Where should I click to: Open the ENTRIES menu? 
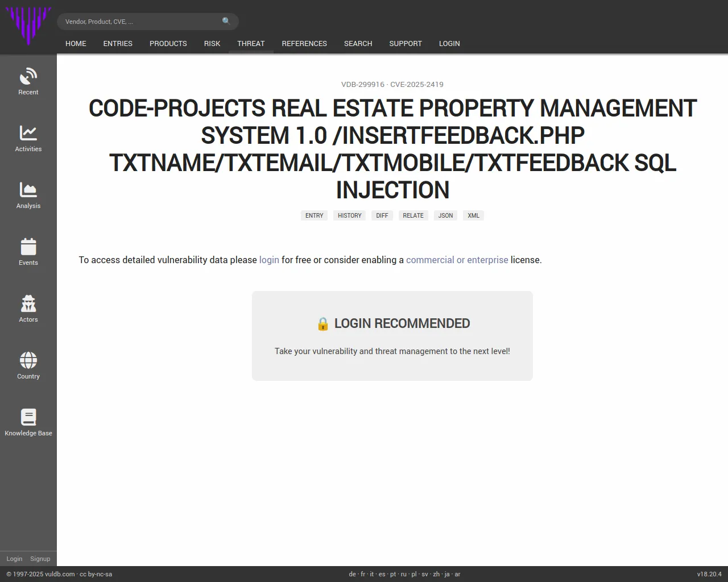(x=118, y=43)
